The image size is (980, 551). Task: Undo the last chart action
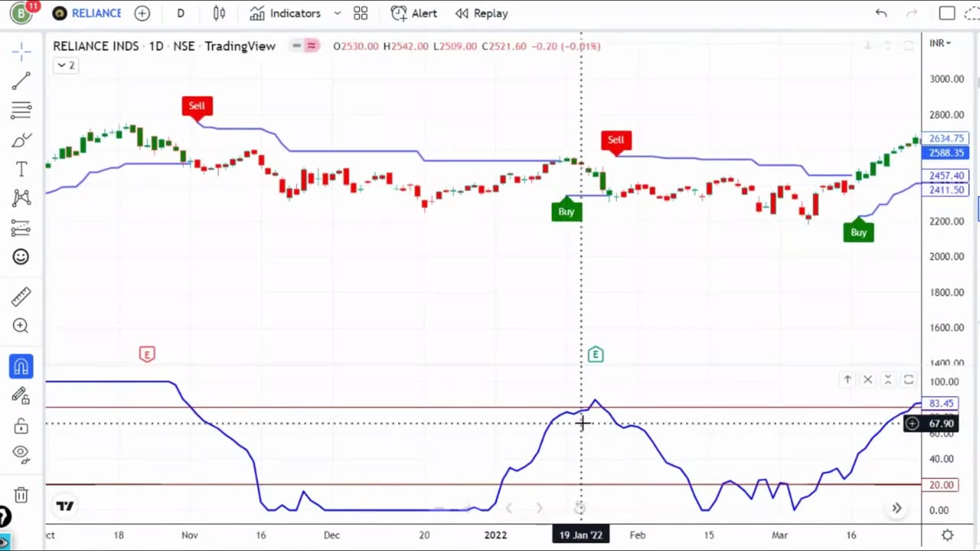point(881,13)
